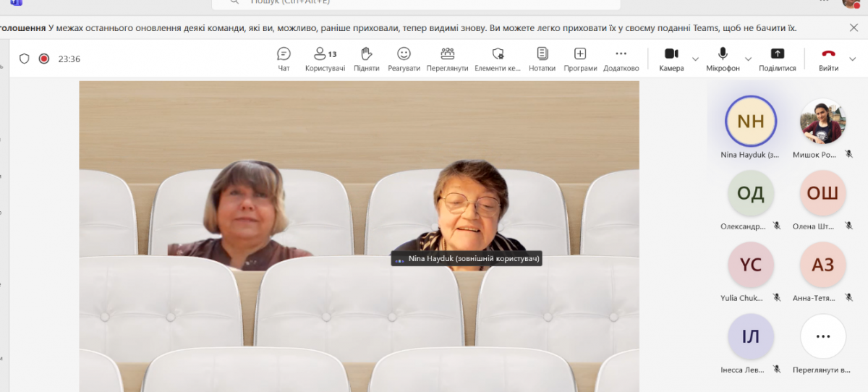Open the Елементи керування menu

(x=498, y=59)
